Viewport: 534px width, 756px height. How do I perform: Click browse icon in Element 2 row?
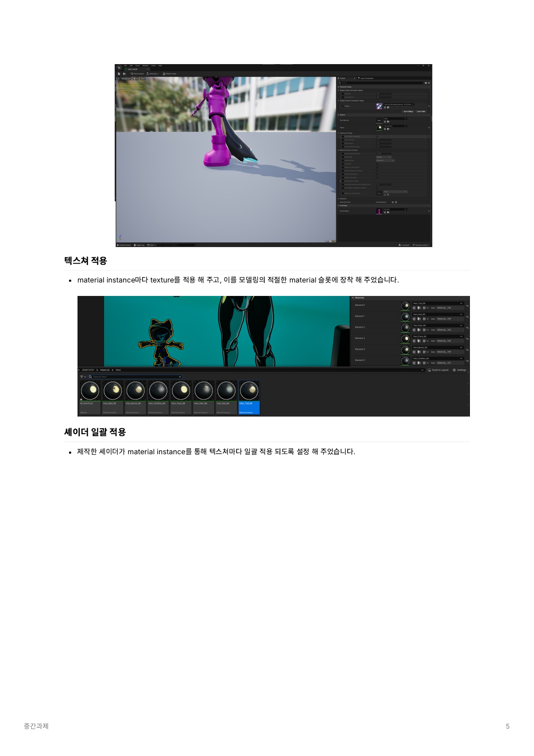[x=419, y=330]
